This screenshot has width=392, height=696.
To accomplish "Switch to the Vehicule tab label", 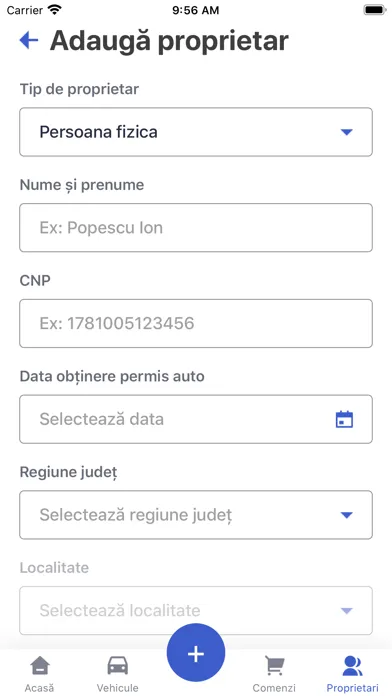I will [118, 688].
